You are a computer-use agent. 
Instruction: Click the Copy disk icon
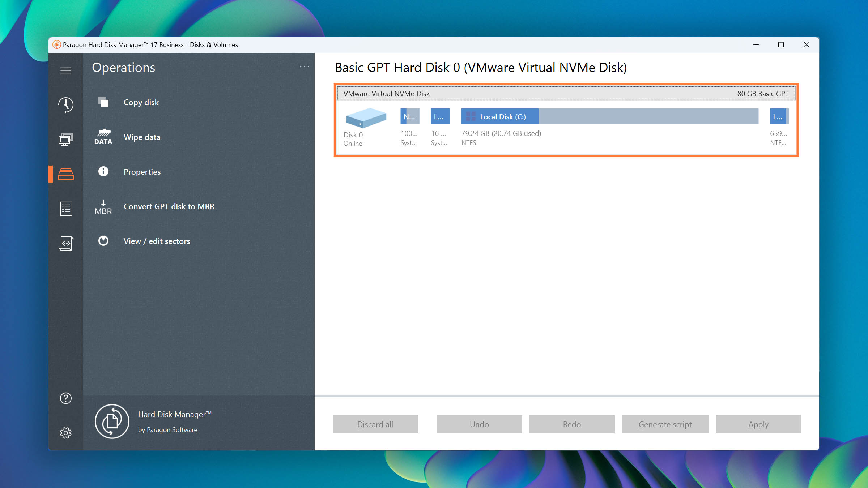click(103, 102)
